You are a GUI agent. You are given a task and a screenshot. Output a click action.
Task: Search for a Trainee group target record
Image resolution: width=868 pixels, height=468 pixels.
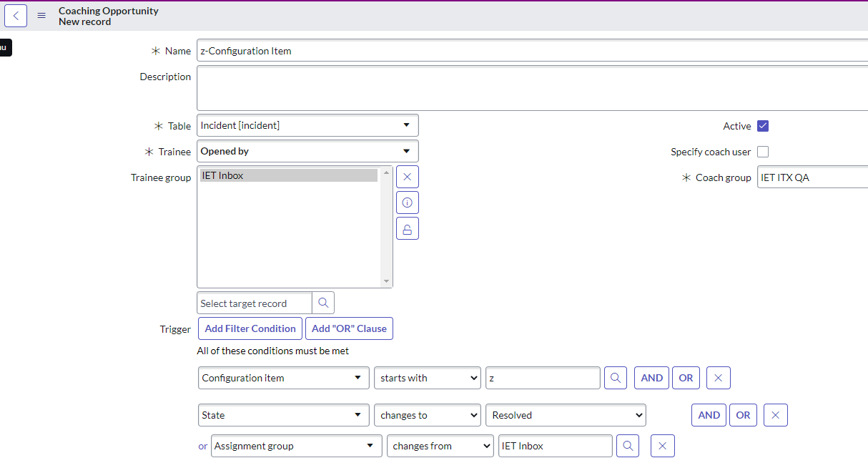[x=323, y=303]
